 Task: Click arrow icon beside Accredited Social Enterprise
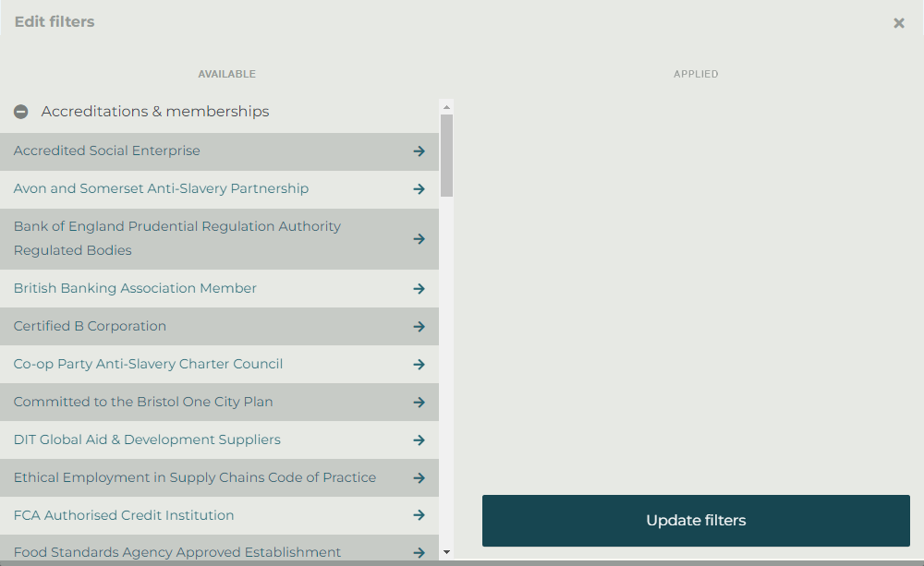419,151
